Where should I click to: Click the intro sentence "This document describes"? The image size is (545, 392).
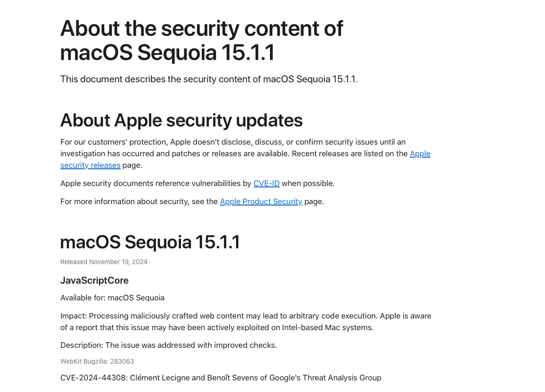[113, 79]
